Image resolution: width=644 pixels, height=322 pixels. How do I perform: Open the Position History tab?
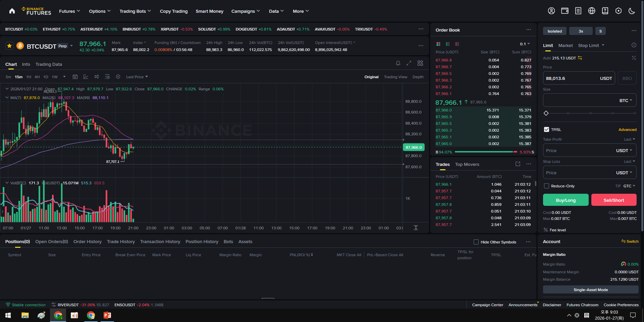point(202,242)
